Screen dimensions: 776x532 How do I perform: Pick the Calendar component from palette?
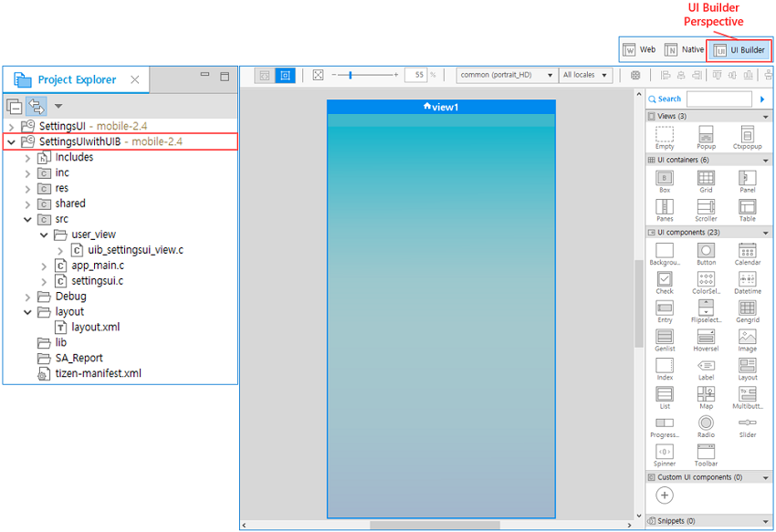pyautogui.click(x=747, y=251)
